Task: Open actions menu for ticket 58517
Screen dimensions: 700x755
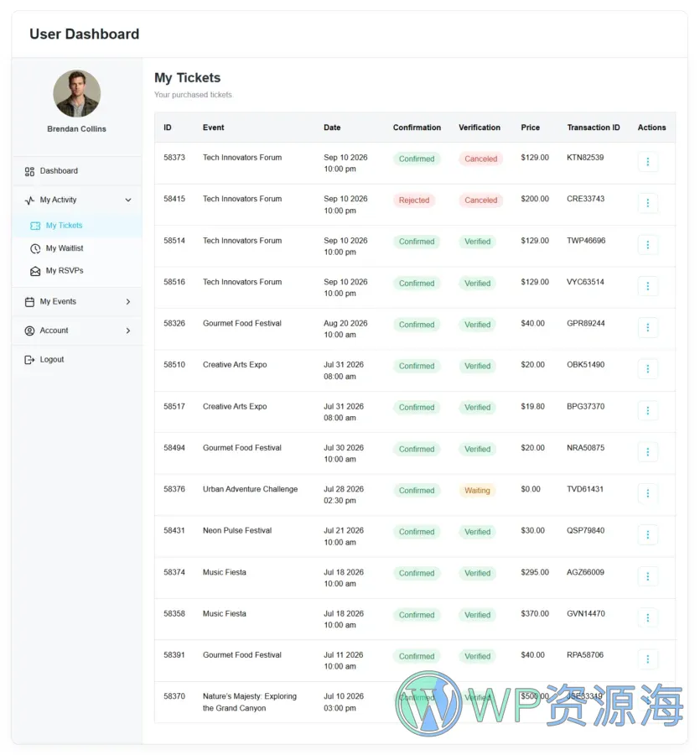Action: point(647,411)
